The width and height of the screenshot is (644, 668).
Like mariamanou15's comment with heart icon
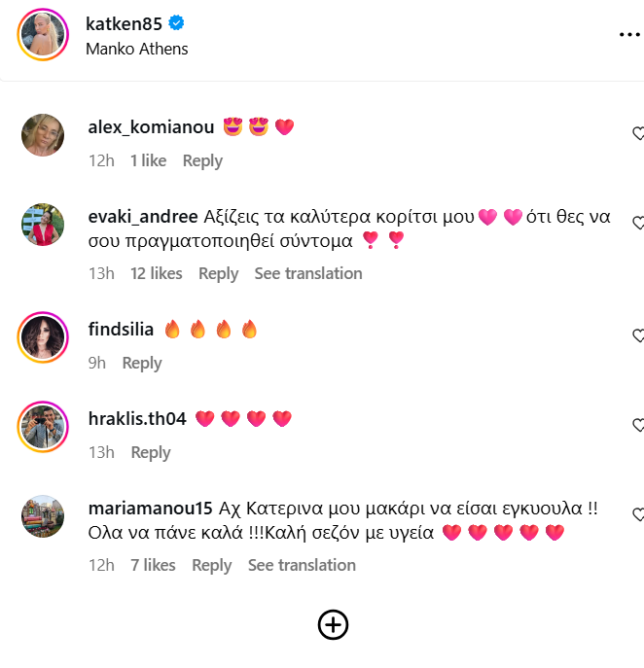pos(638,514)
